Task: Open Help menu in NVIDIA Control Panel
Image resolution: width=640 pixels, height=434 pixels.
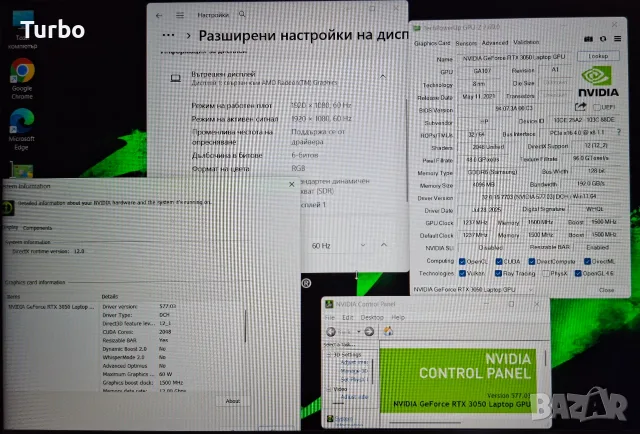Action: (398, 317)
